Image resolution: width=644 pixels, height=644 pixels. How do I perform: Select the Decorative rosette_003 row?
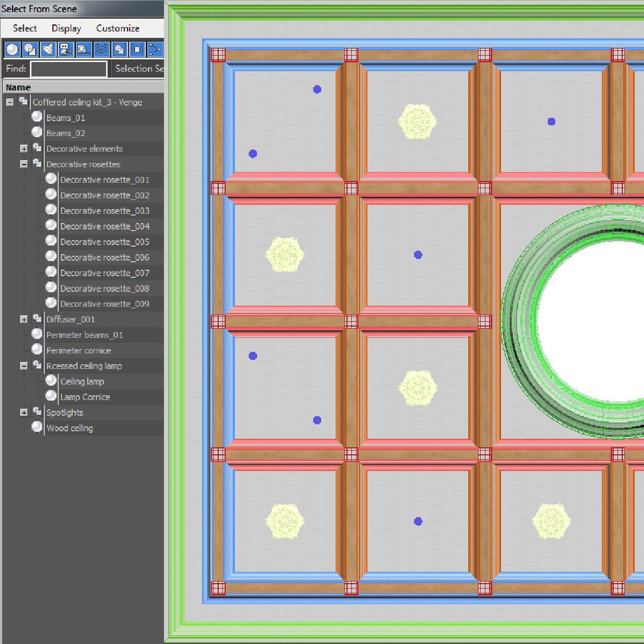click(x=104, y=210)
